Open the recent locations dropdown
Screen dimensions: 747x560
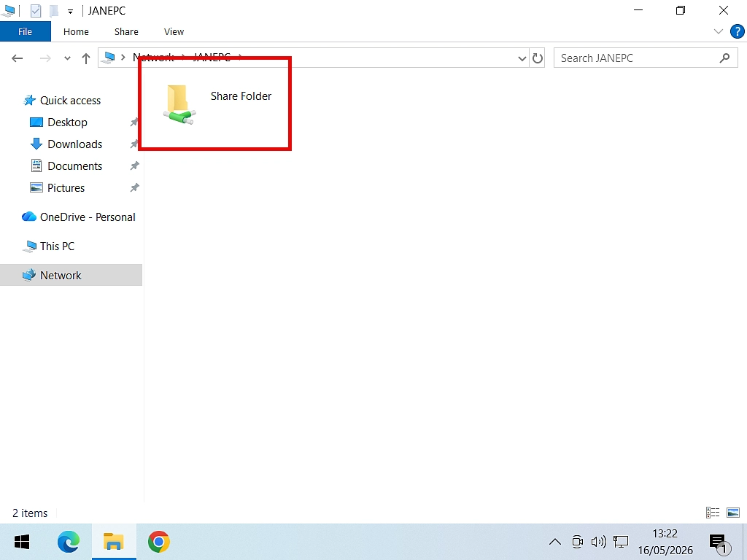67,58
